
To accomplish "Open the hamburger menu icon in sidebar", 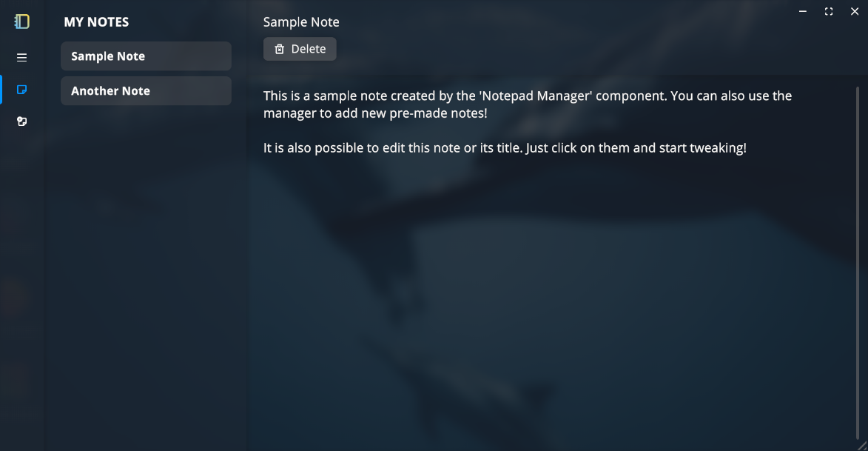I will coord(21,57).
